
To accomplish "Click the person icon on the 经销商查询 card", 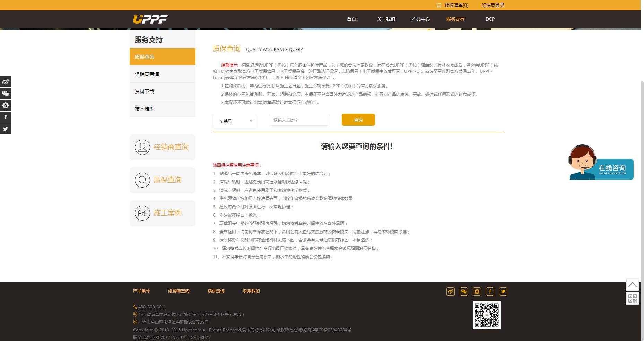I will 142,147.
